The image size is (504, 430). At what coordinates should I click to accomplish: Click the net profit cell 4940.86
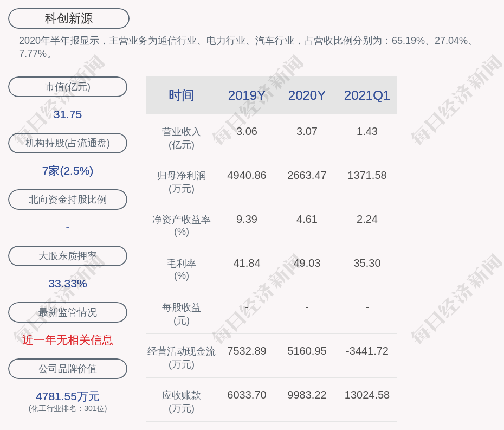click(x=247, y=175)
